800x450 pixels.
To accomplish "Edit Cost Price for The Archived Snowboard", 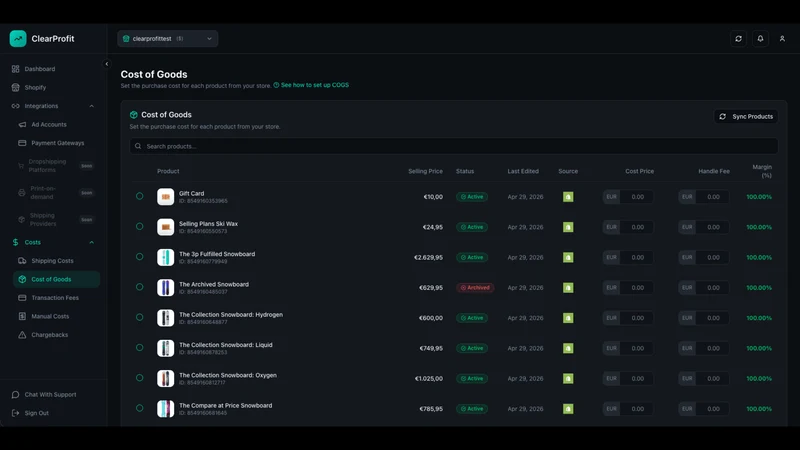I will pyautogui.click(x=637, y=288).
